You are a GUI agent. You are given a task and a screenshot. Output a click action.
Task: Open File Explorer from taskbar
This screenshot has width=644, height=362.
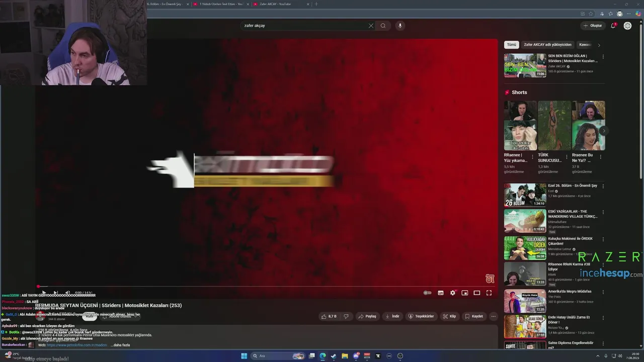(x=345, y=356)
